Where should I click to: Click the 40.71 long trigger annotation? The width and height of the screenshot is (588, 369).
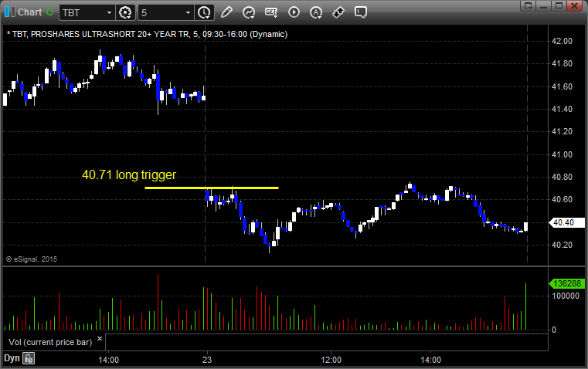point(129,175)
